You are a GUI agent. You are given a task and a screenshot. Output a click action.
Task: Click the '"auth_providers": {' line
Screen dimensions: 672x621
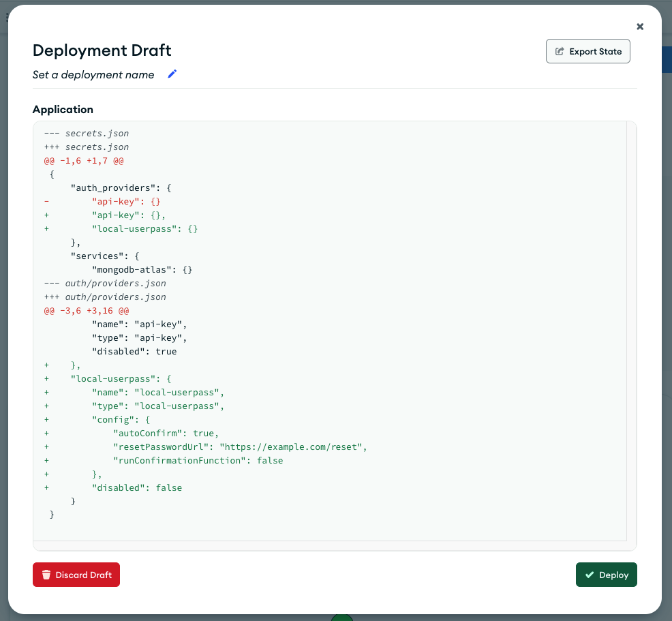121,187
